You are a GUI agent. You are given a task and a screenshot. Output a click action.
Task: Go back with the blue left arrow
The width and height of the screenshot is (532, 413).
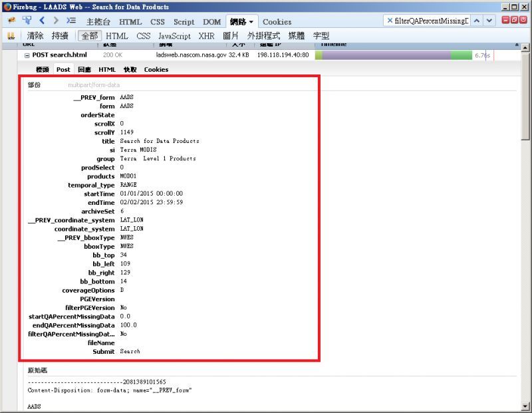pos(42,21)
